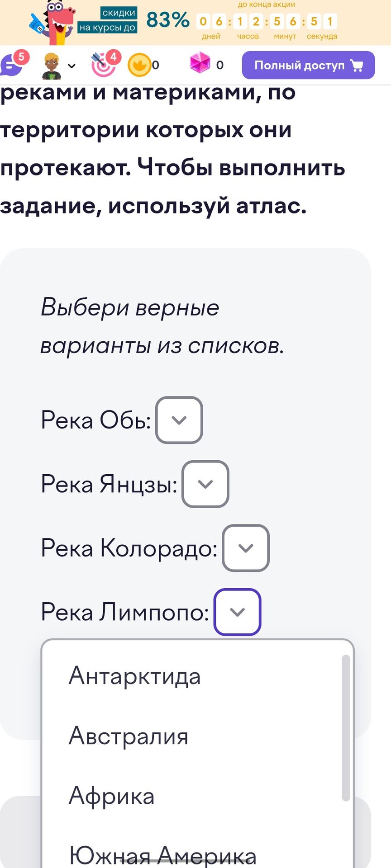The image size is (391, 868).
Task: Click the pink gem crystal icon
Action: coord(200,63)
